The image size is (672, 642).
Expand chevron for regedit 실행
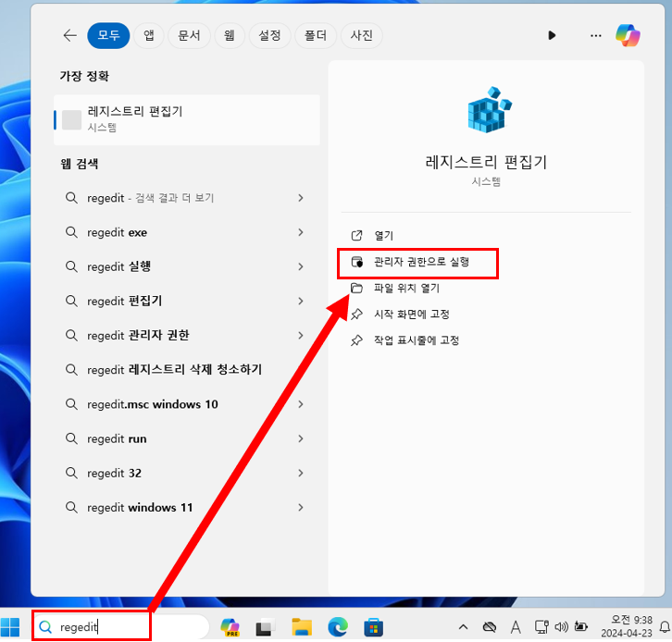click(x=301, y=266)
